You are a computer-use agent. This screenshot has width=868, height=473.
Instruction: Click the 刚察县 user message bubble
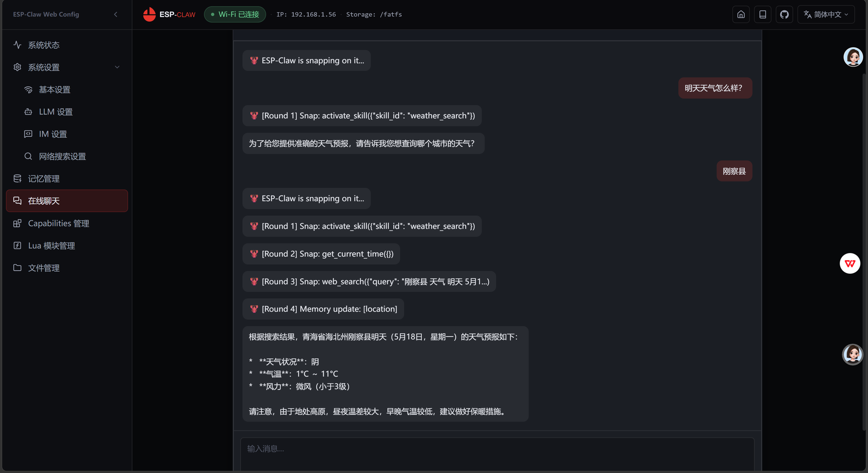(734, 171)
